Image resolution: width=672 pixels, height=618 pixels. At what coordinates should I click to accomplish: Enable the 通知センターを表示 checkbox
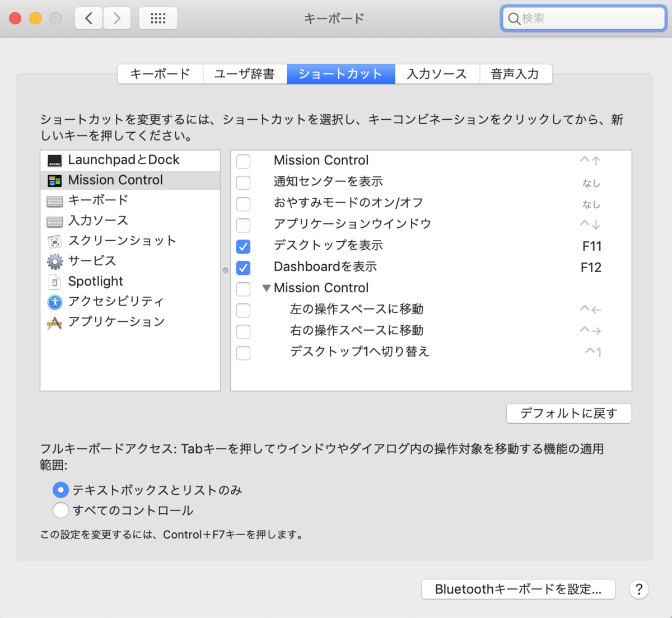point(243,182)
